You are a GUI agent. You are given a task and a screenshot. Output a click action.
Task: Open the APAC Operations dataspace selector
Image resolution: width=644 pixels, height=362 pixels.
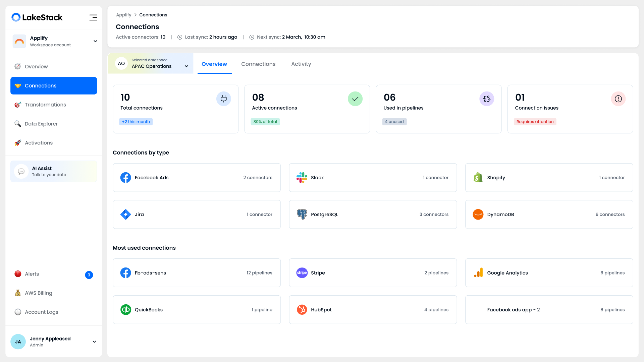point(186,66)
